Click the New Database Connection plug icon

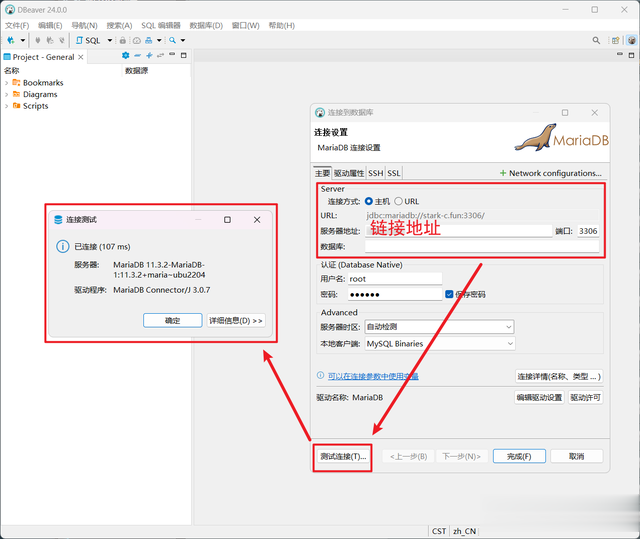tap(11, 40)
